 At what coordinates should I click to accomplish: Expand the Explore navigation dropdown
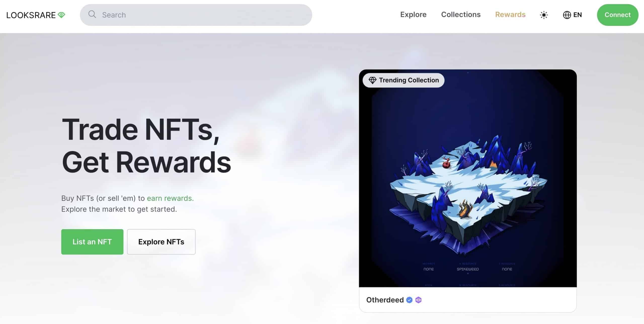[x=413, y=15]
